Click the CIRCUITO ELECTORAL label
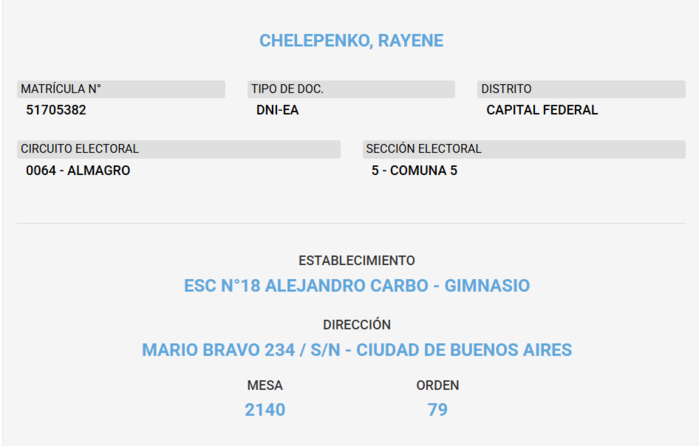 point(80,149)
